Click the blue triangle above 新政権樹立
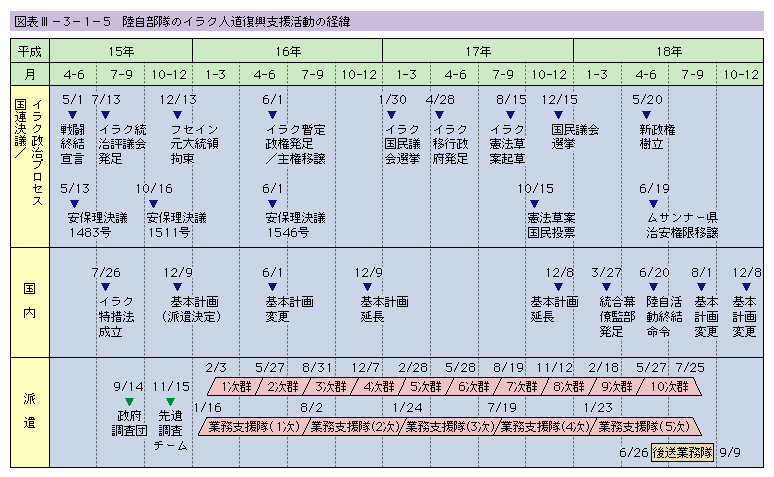 click(647, 115)
